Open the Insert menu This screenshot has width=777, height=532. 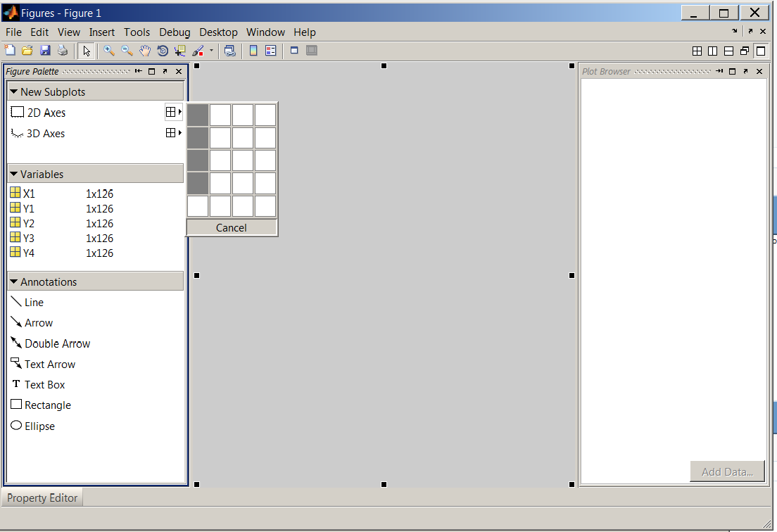102,32
